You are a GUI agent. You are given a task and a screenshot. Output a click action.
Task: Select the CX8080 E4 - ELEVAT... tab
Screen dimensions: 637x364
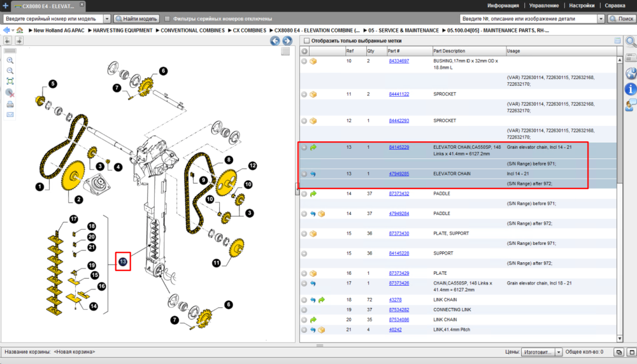[48, 6]
